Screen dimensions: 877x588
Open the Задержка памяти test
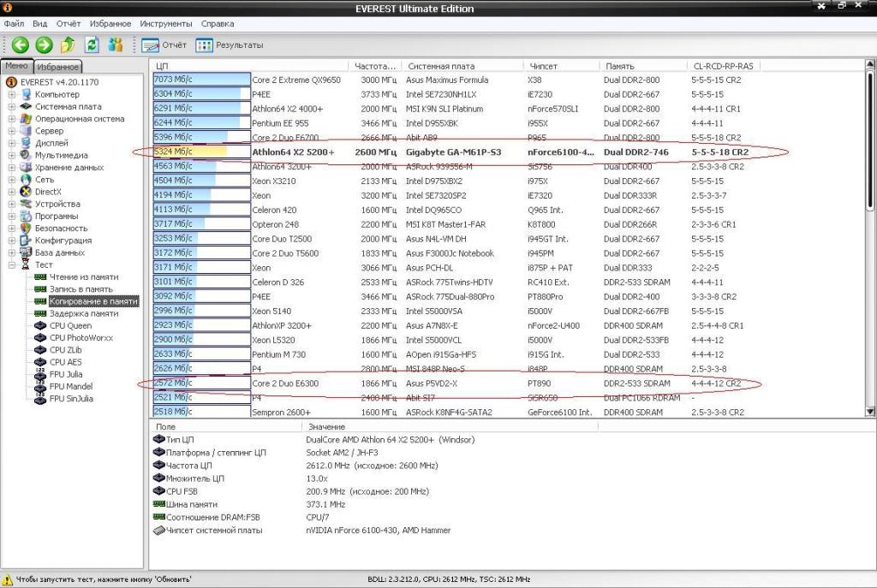click(x=84, y=313)
